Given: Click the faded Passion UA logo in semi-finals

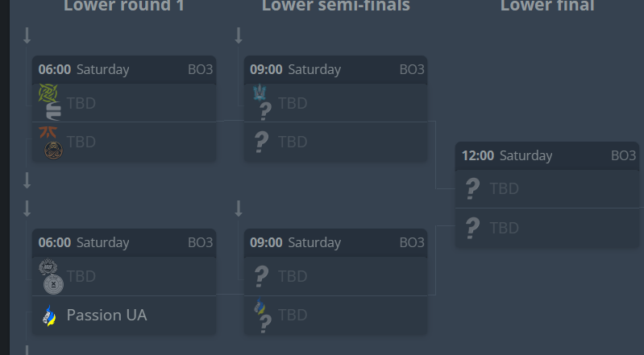Looking at the screenshot, I should [260, 306].
